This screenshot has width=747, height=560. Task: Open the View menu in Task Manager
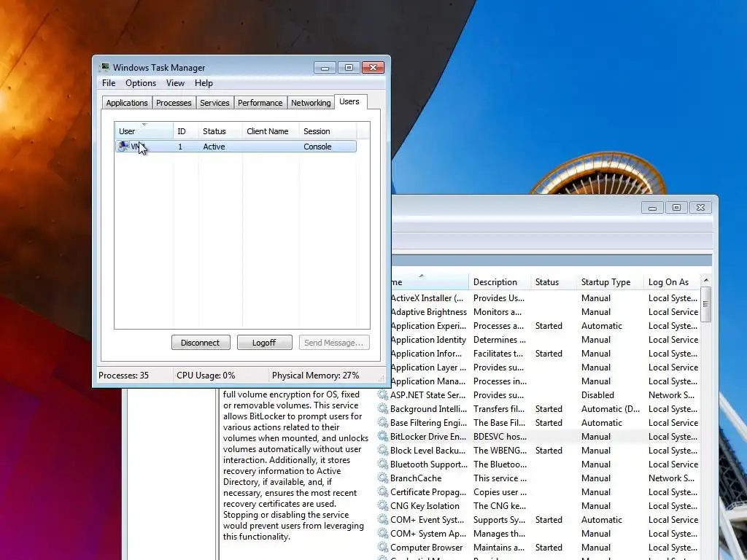click(x=175, y=83)
